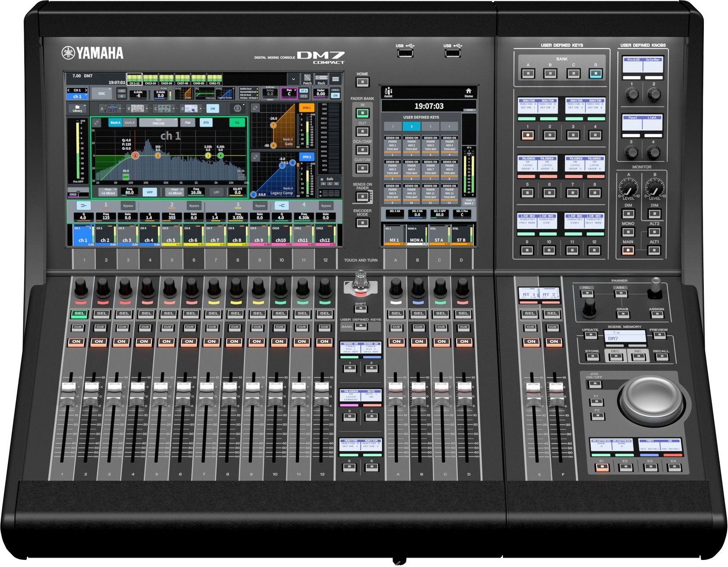Open the hamburger menu on main screen
Viewport: 728px width, 567px height.
pyautogui.click(x=336, y=79)
